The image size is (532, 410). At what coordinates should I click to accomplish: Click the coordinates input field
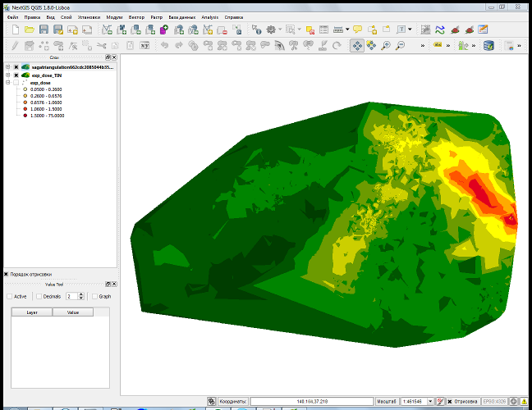pos(310,402)
